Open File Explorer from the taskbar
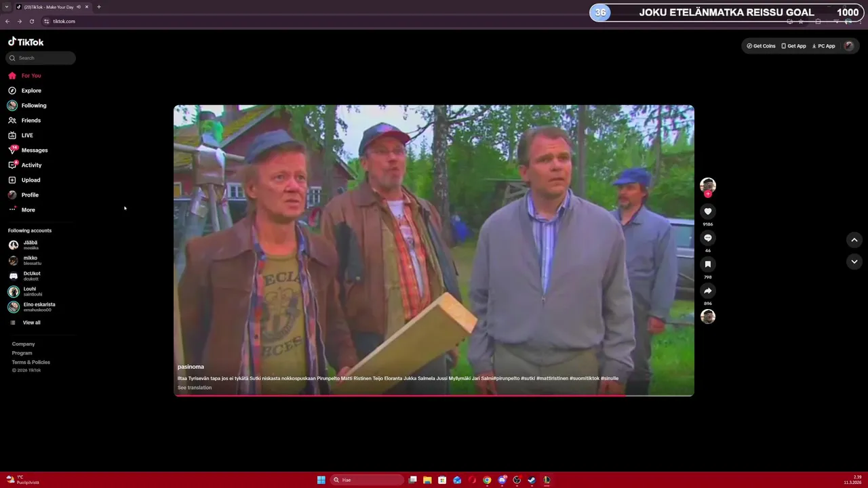 (427, 480)
